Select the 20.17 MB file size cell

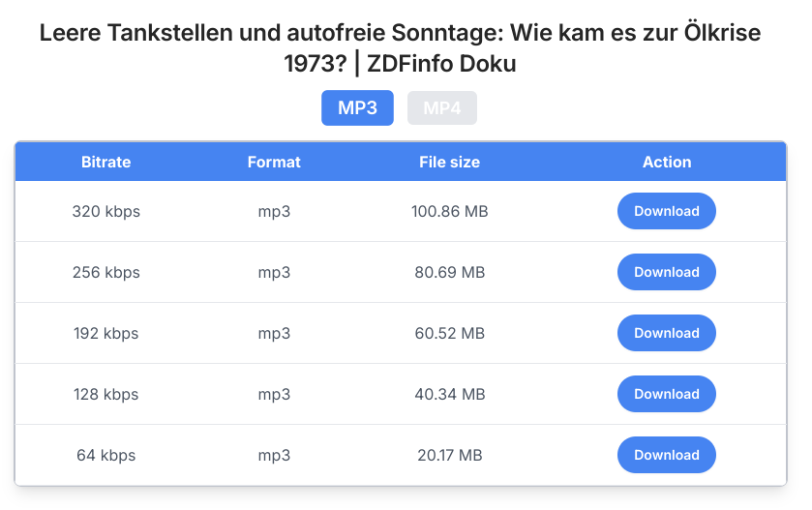pyautogui.click(x=449, y=455)
